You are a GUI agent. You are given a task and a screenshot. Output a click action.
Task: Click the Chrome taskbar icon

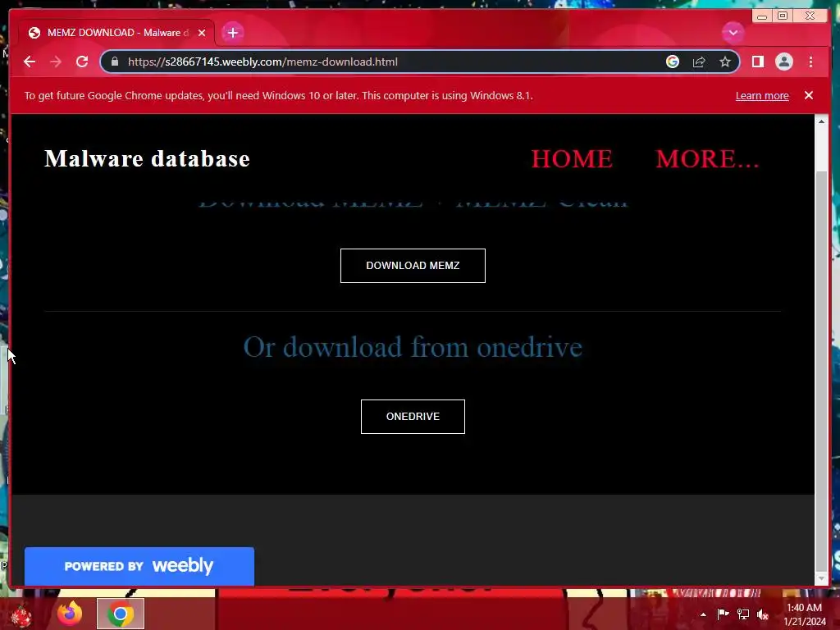(121, 614)
